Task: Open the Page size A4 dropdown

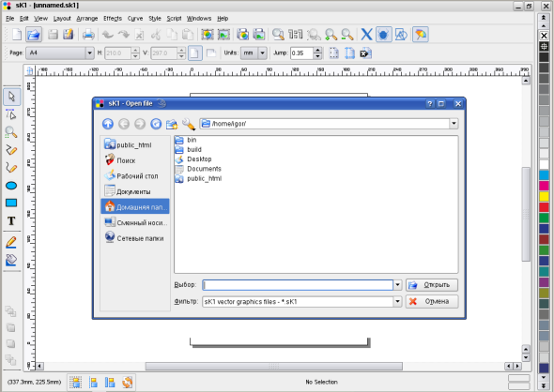Action: [89, 53]
